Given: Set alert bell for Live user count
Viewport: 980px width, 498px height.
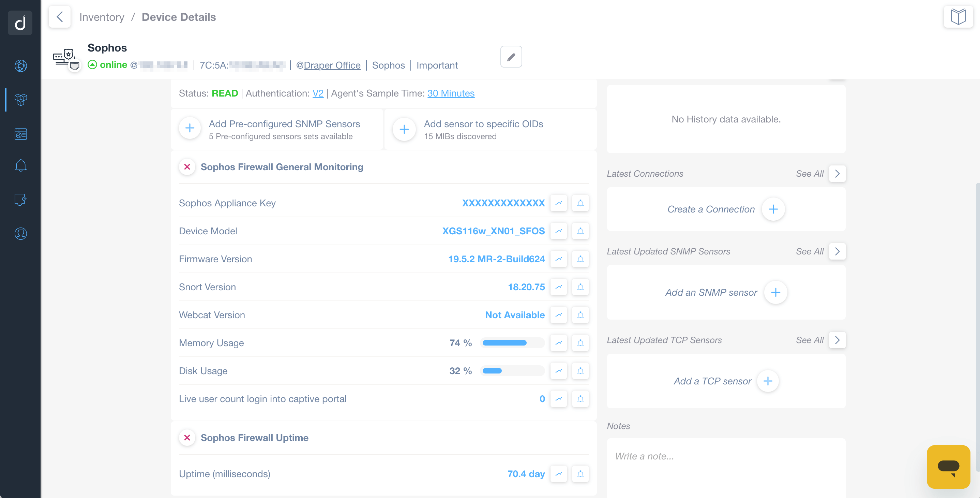Looking at the screenshot, I should coord(580,399).
